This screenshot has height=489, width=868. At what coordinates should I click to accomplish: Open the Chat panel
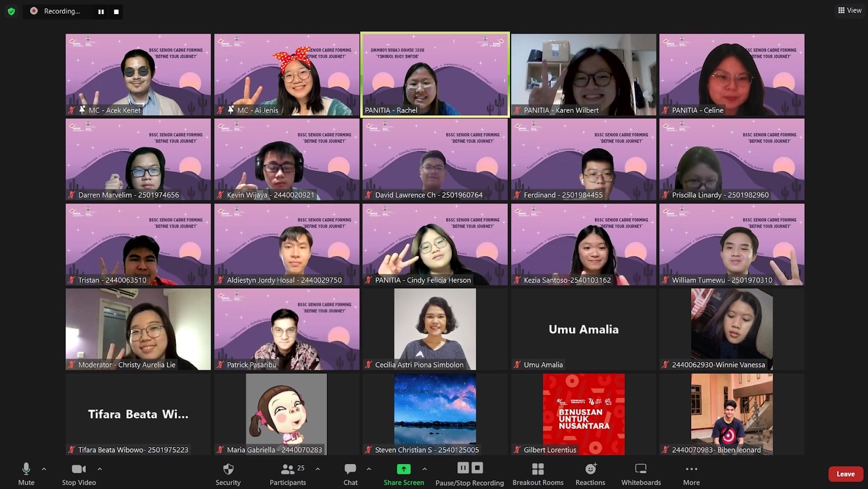[x=350, y=469]
